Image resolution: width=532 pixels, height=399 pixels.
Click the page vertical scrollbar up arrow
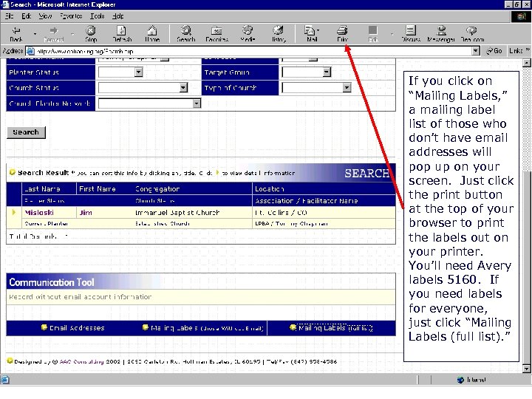pyautogui.click(x=526, y=62)
